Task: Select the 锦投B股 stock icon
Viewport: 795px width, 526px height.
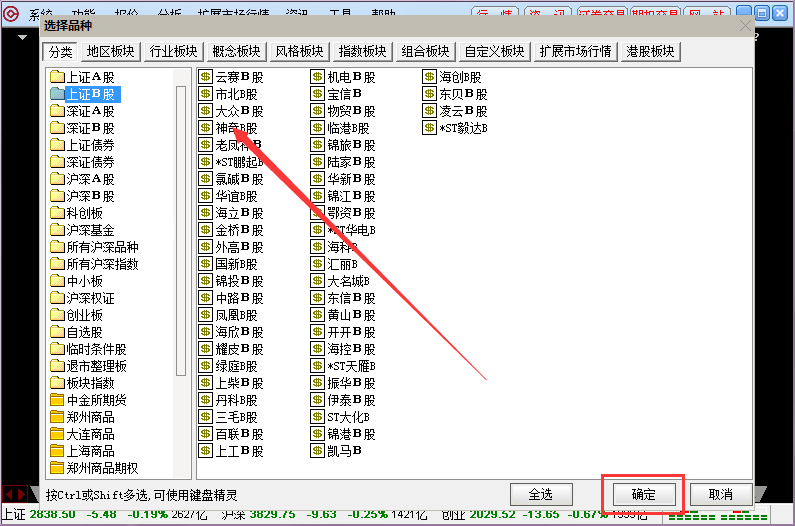Action: (x=205, y=281)
